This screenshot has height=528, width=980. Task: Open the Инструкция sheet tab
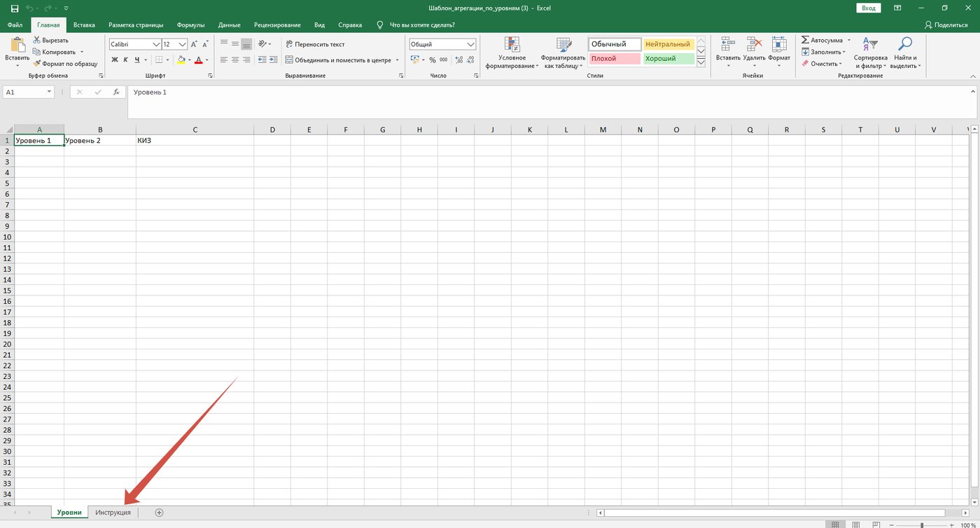[x=113, y=513]
